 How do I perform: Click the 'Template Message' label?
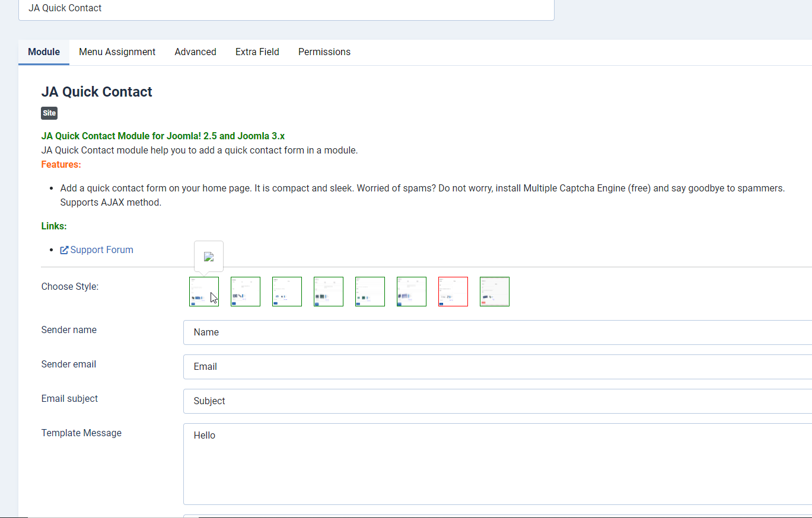point(81,433)
